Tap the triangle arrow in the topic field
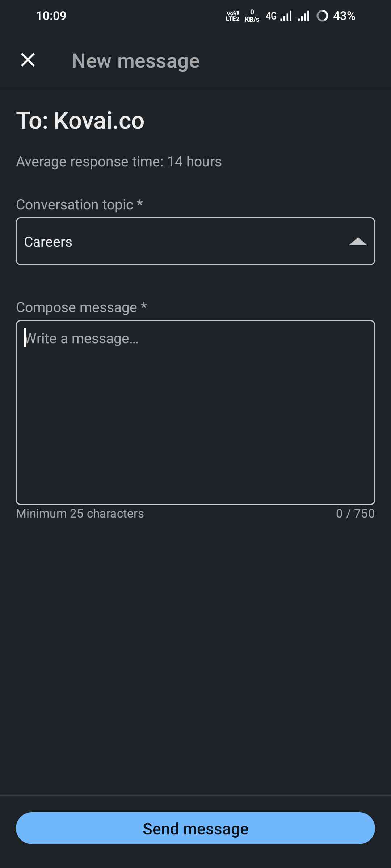 tap(358, 242)
